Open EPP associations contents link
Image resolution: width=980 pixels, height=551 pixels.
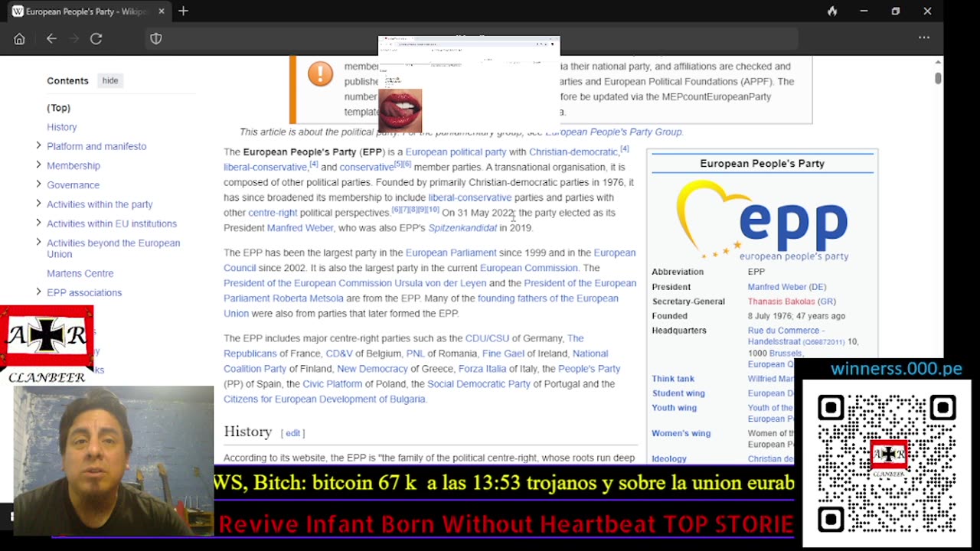click(x=84, y=292)
